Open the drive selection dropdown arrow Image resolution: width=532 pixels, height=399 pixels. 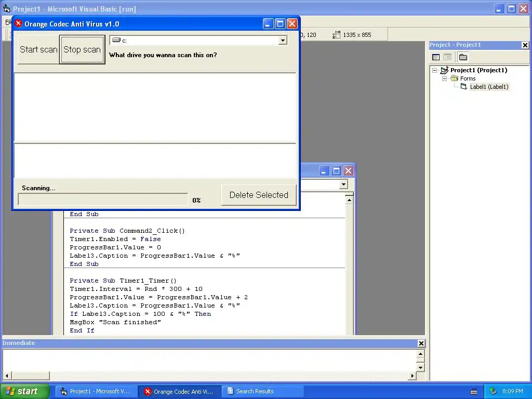(x=283, y=41)
